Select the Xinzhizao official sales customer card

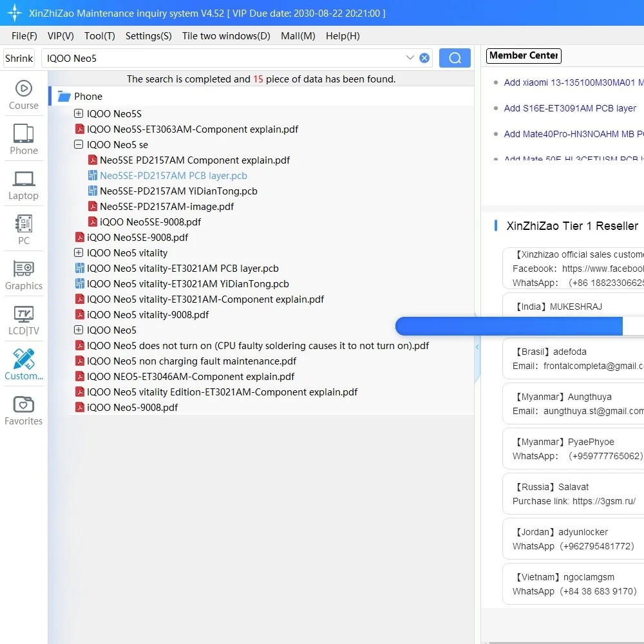[x=573, y=269]
